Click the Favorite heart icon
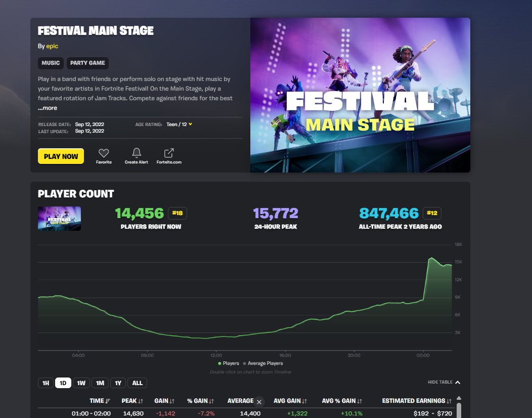This screenshot has height=418, width=532. pos(104,153)
